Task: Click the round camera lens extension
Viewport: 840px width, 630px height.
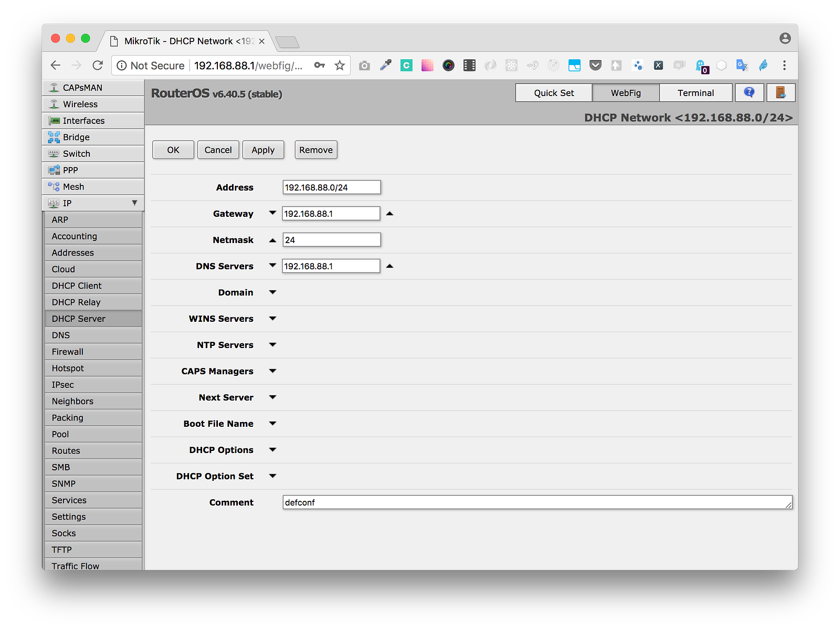Action: 448,65
